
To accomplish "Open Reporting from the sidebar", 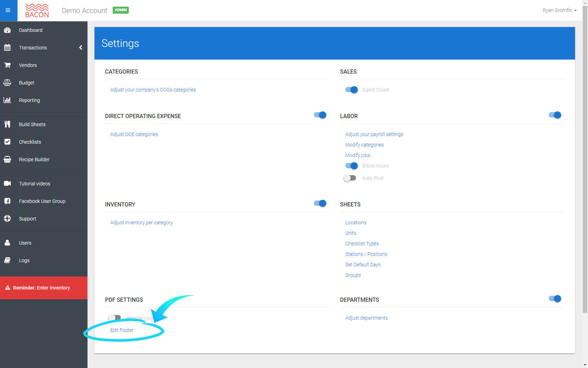I will [x=44, y=100].
